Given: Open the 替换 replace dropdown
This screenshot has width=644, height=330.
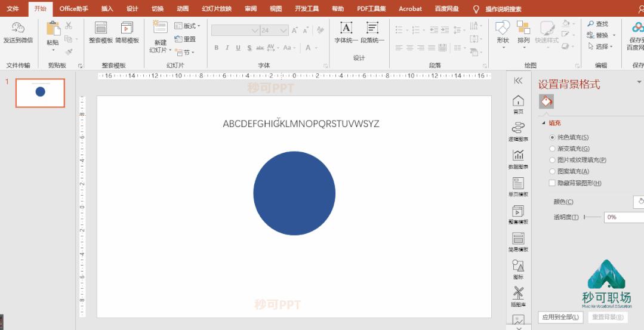Looking at the screenshot, I should (x=602, y=35).
